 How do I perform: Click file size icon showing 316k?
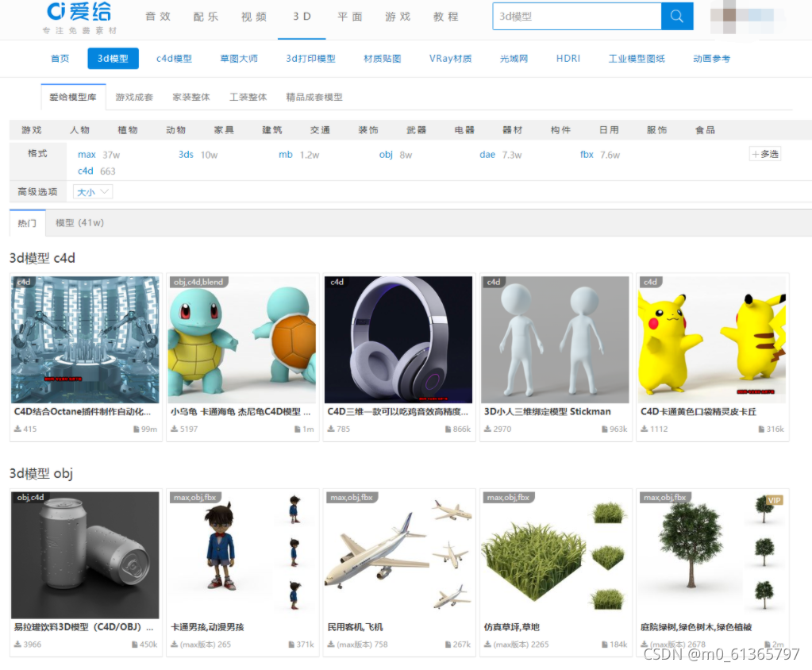point(761,429)
